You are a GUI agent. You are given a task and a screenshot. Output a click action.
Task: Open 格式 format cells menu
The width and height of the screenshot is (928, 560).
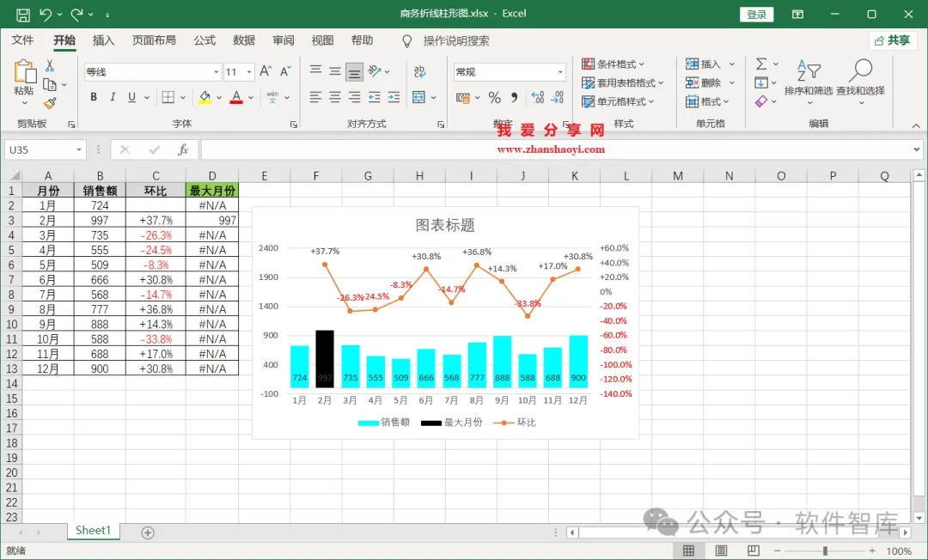(707, 101)
